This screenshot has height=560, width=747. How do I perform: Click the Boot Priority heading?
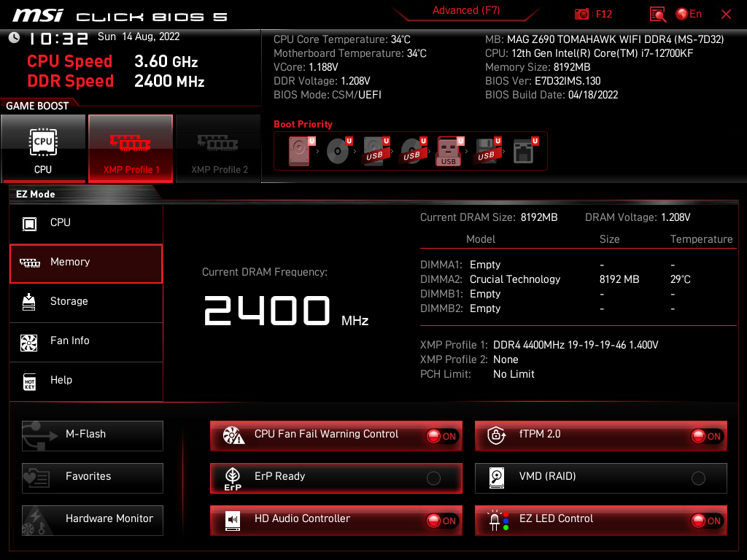click(303, 124)
